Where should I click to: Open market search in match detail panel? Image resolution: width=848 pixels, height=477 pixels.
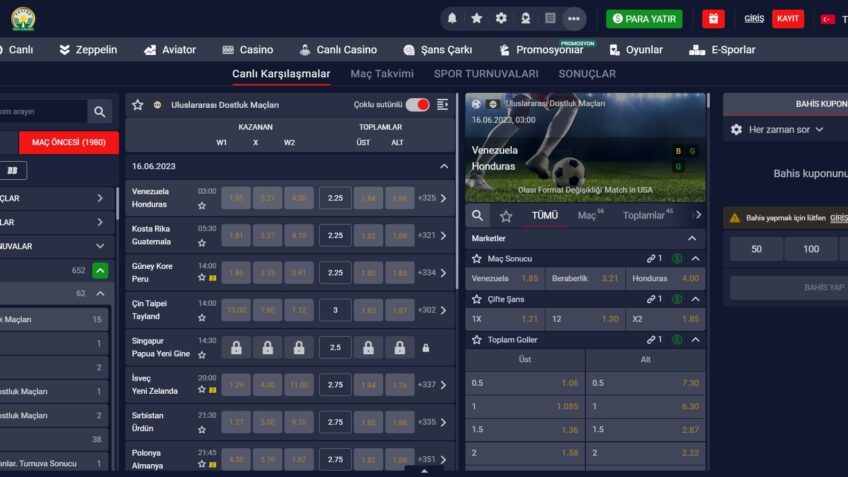(478, 215)
